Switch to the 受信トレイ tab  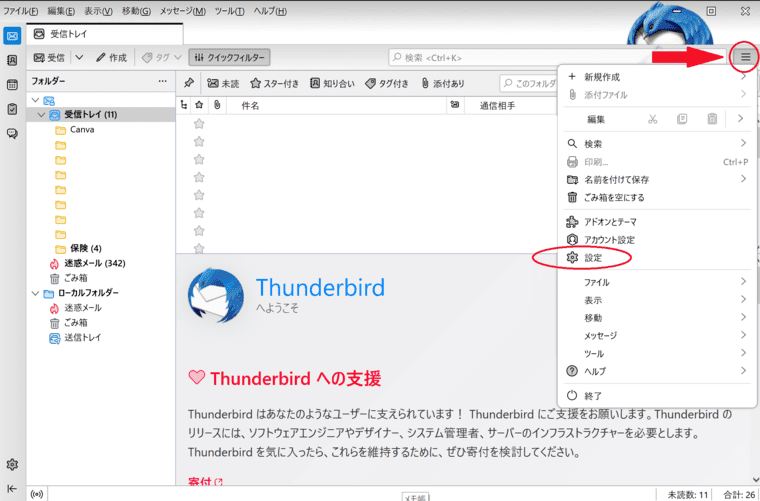click(105, 34)
